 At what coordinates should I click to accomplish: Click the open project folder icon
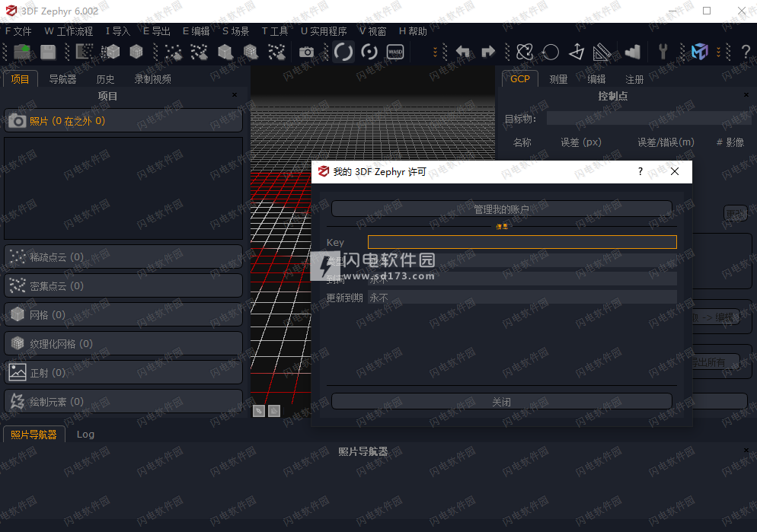pos(22,52)
